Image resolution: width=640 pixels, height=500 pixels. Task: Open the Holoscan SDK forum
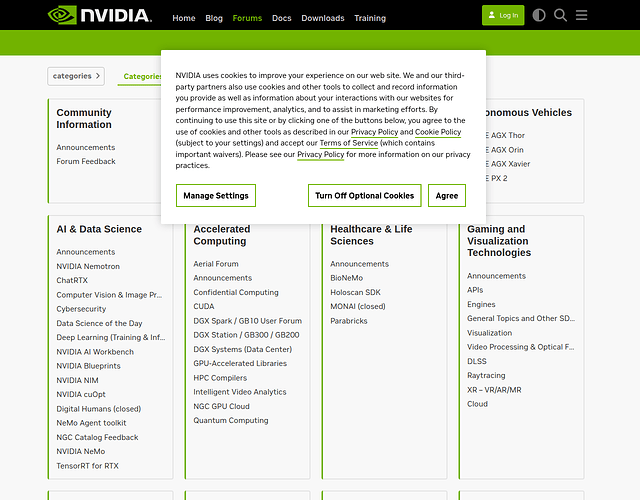point(356,292)
